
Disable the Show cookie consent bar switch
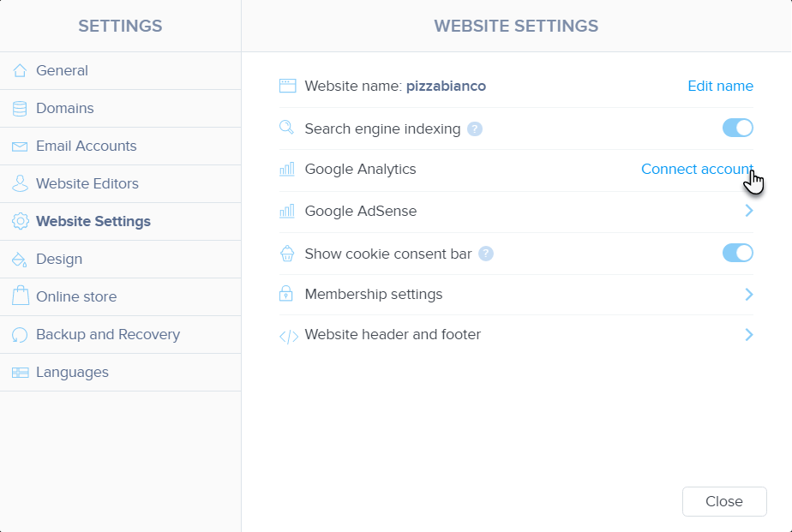[x=737, y=253]
